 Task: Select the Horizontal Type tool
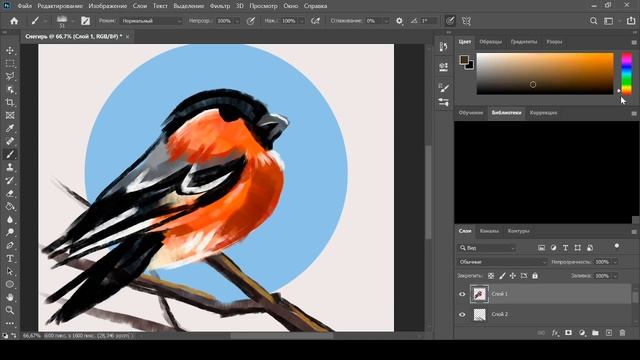coord(10,258)
